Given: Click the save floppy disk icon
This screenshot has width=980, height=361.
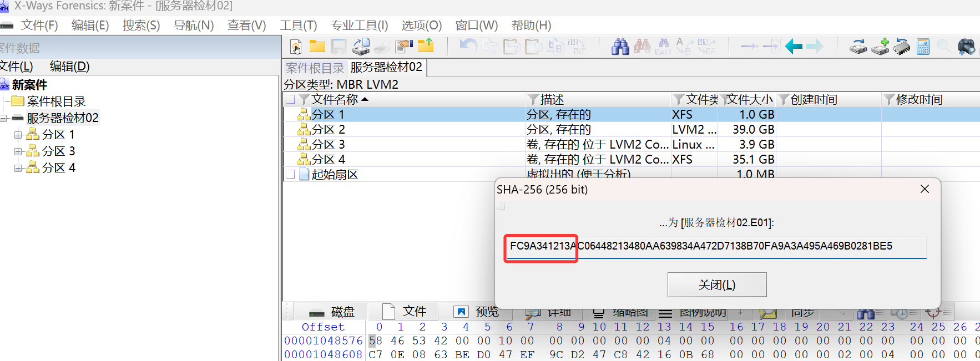Looking at the screenshot, I should (x=339, y=47).
